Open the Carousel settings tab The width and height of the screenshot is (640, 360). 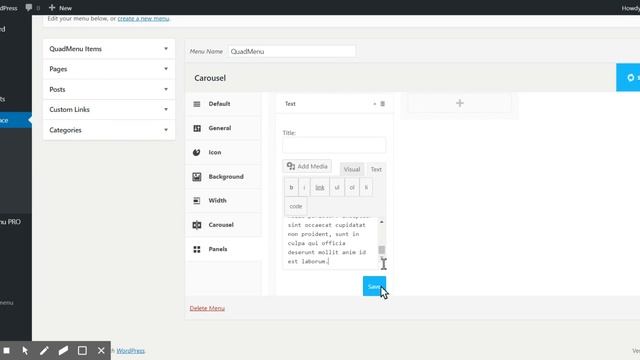point(224,225)
